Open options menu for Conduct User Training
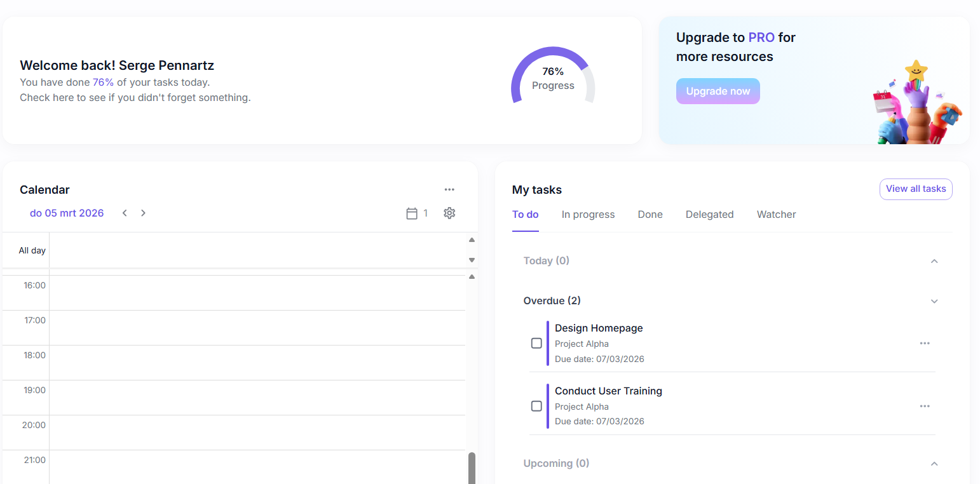The height and width of the screenshot is (484, 980). click(925, 406)
